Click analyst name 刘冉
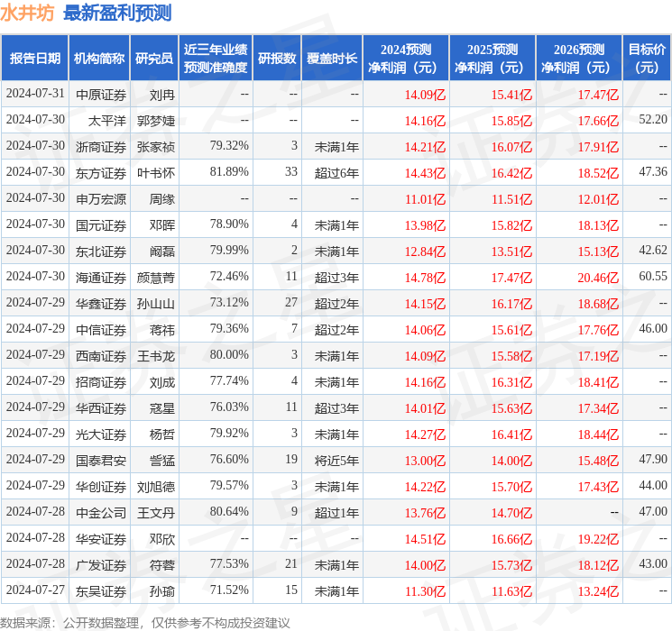The image size is (672, 631). 162,95
